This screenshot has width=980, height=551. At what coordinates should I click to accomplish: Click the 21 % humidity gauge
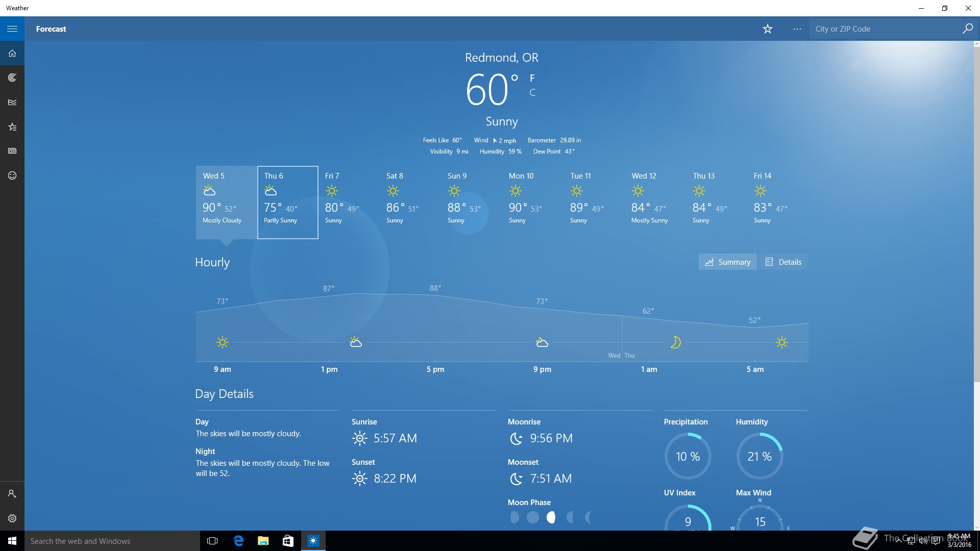click(759, 456)
